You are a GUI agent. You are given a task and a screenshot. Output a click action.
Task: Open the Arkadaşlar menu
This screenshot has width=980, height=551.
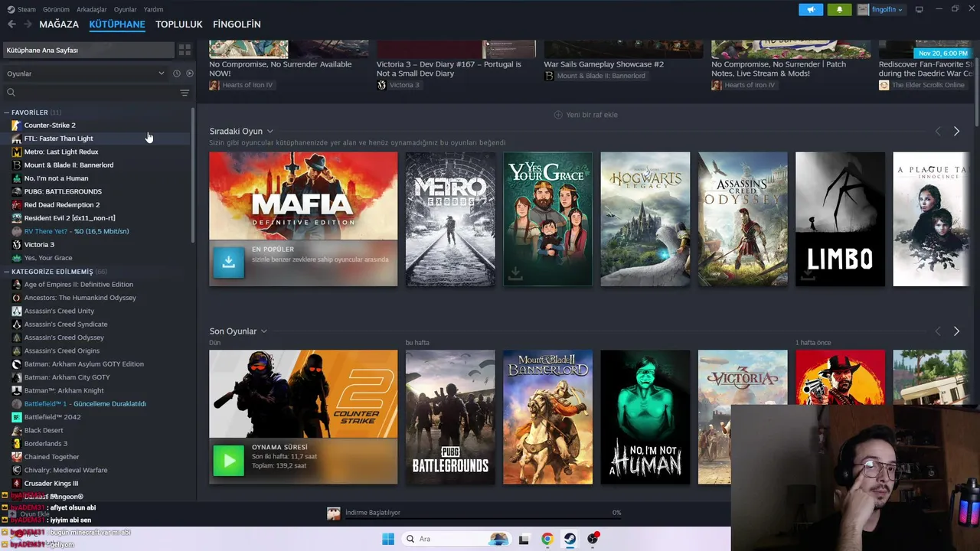(x=92, y=9)
